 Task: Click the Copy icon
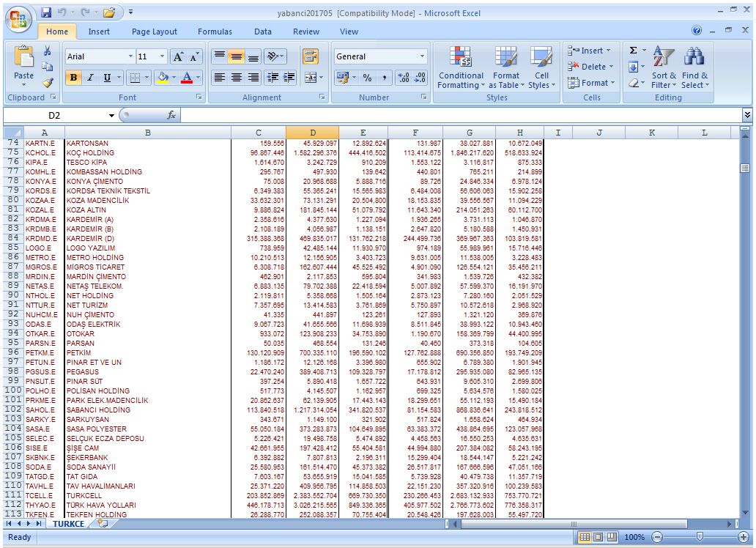click(47, 67)
